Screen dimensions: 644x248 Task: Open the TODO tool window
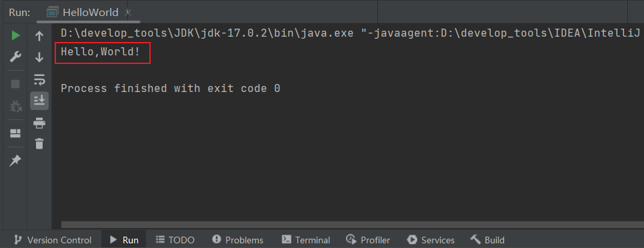[176, 240]
